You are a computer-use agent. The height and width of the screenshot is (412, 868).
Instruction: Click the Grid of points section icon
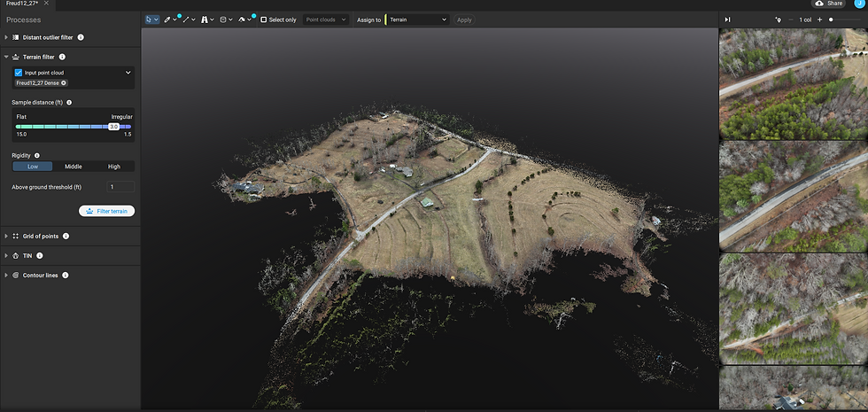[16, 236]
